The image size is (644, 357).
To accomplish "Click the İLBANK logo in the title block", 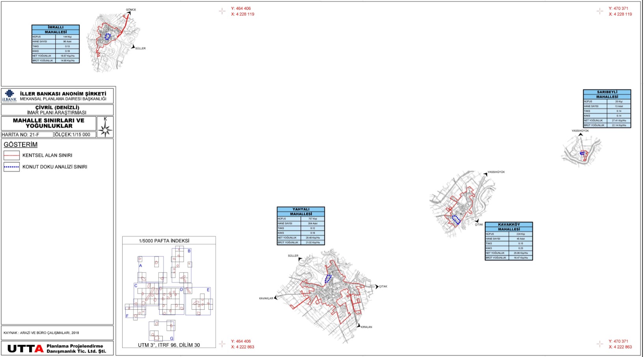I will [x=9, y=95].
